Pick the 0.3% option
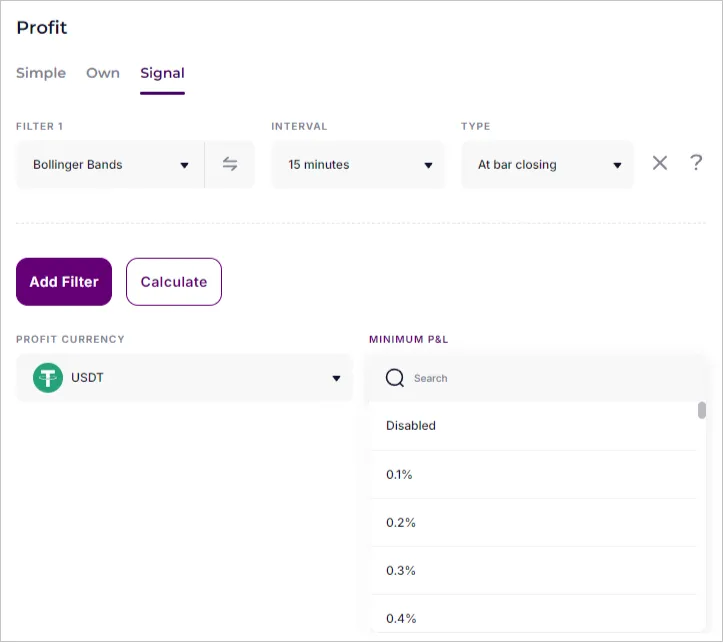 (x=400, y=570)
